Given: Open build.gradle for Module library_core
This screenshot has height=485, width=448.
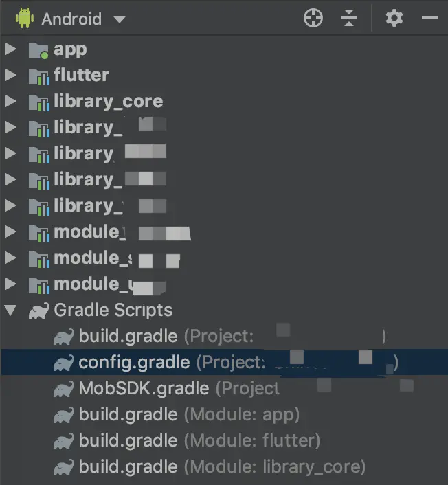Looking at the screenshot, I should 128,466.
